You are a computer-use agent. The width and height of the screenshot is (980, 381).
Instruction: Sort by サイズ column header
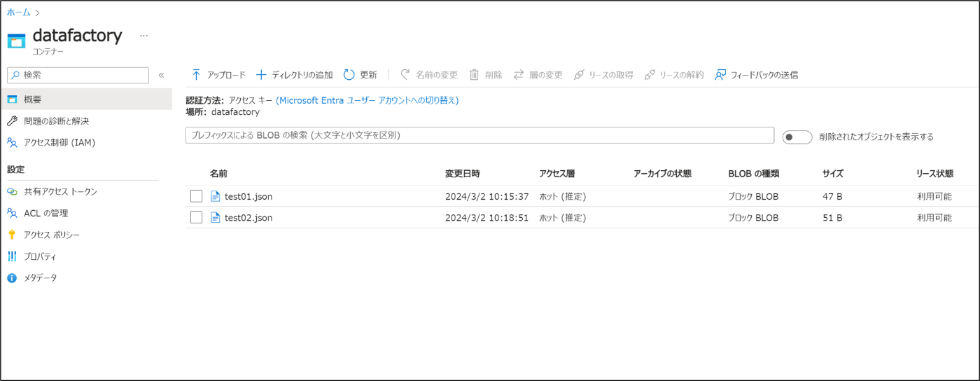833,174
